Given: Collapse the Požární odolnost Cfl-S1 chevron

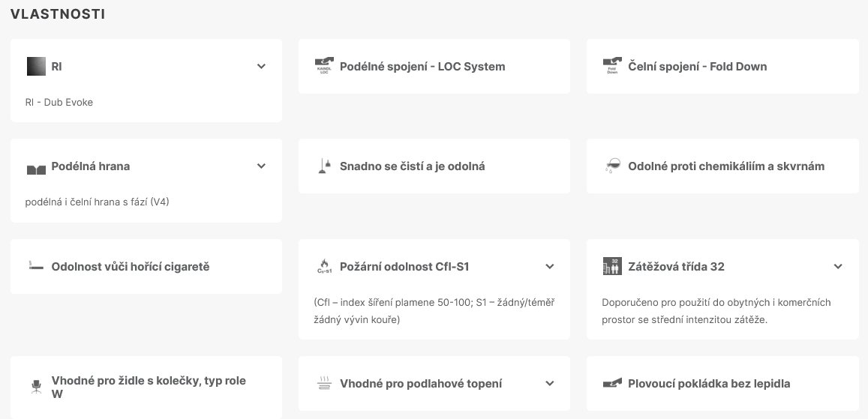Looking at the screenshot, I should [x=549, y=266].
